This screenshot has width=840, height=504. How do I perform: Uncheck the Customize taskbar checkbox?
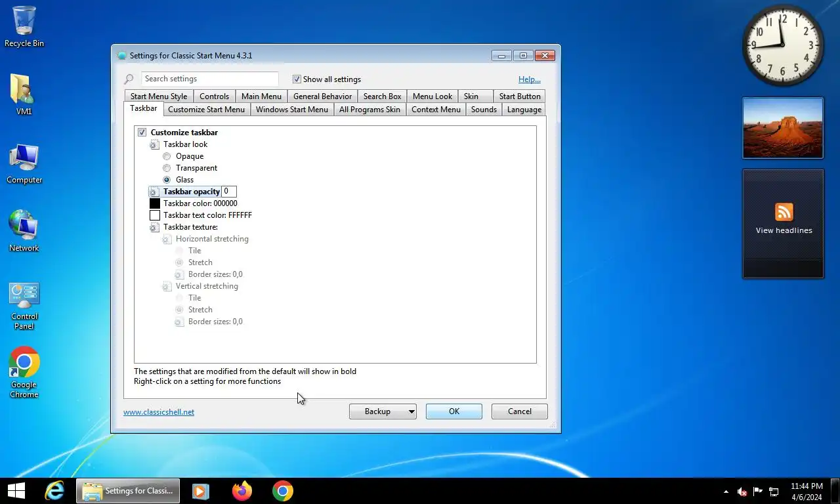pyautogui.click(x=142, y=133)
